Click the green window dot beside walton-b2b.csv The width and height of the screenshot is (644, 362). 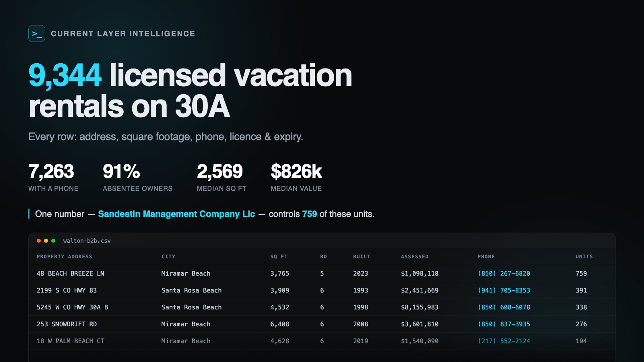pos(53,241)
